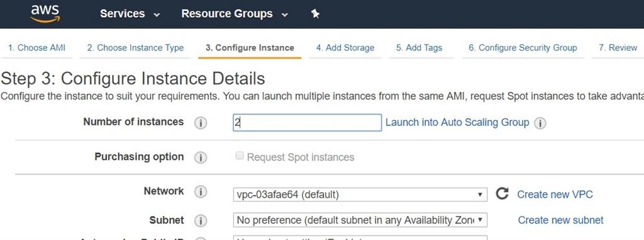Click the Number of instances label

point(133,122)
